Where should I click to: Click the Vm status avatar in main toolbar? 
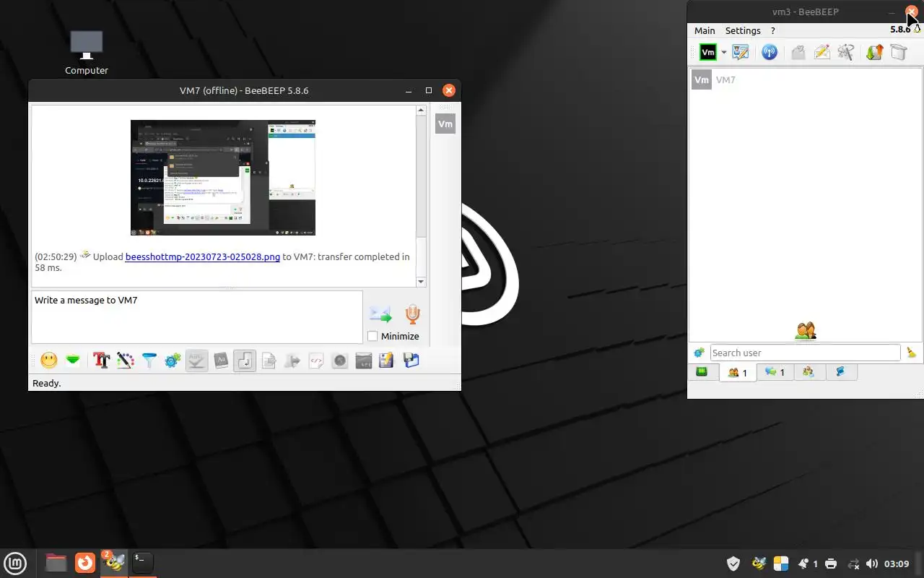[708, 52]
